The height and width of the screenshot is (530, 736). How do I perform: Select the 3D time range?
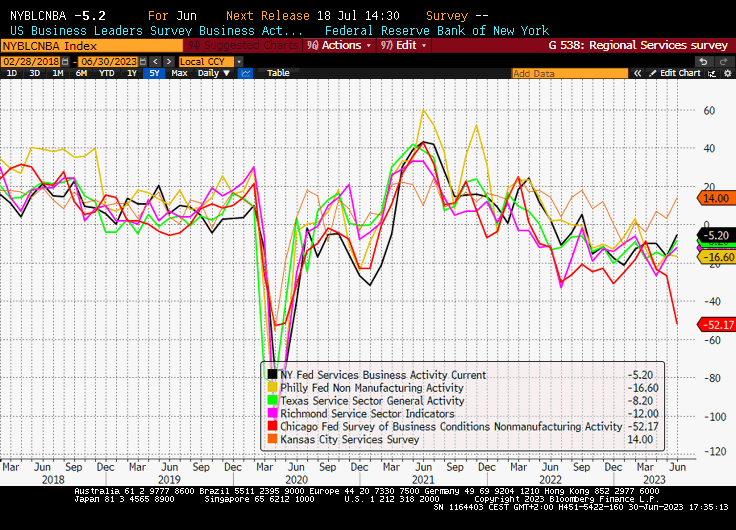[x=34, y=73]
